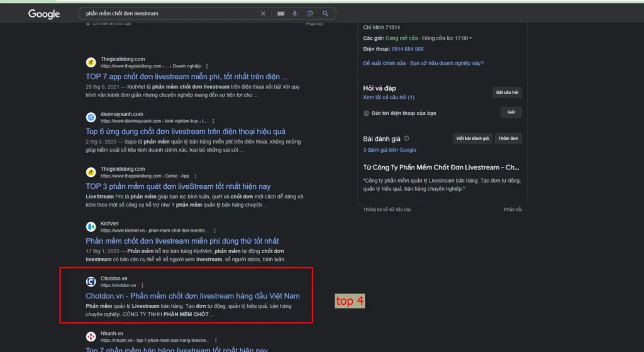The height and width of the screenshot is (352, 644).
Task: Click thegioididong.com URL ending in Doanh nghiệp
Action: (x=151, y=66)
